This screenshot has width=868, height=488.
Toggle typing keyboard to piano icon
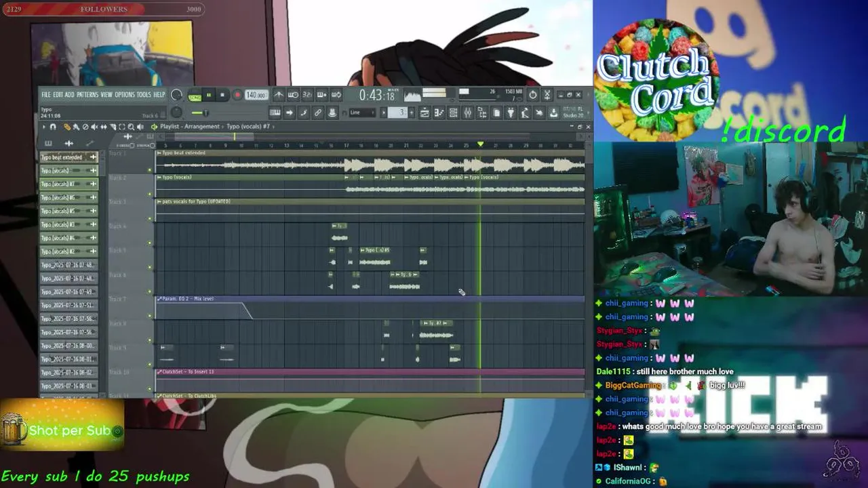(x=275, y=113)
